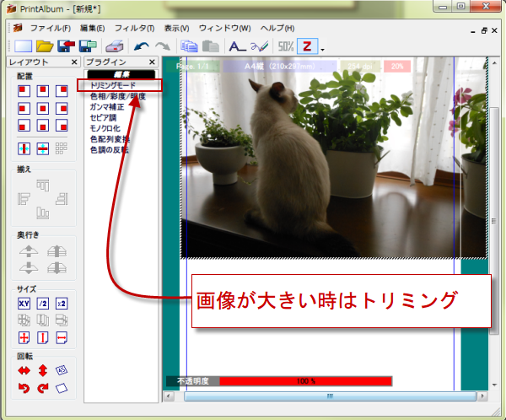
Task: Click the red Z zoom button
Action: pos(308,46)
